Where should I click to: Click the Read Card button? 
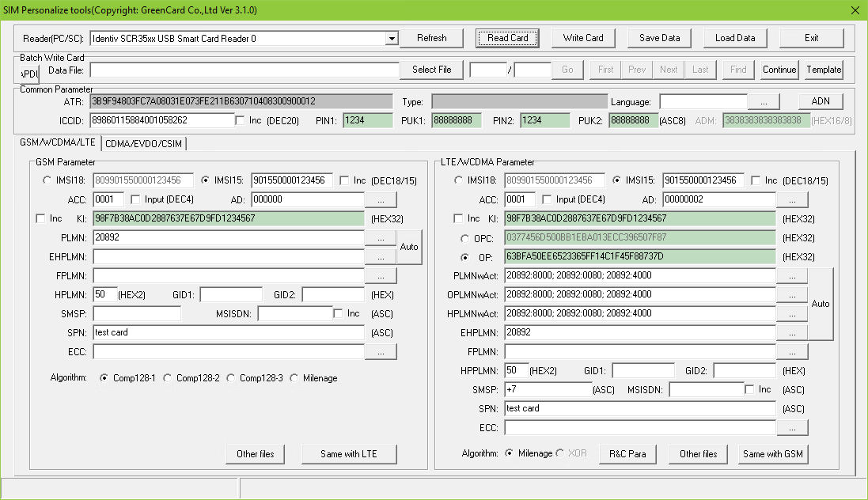point(507,38)
